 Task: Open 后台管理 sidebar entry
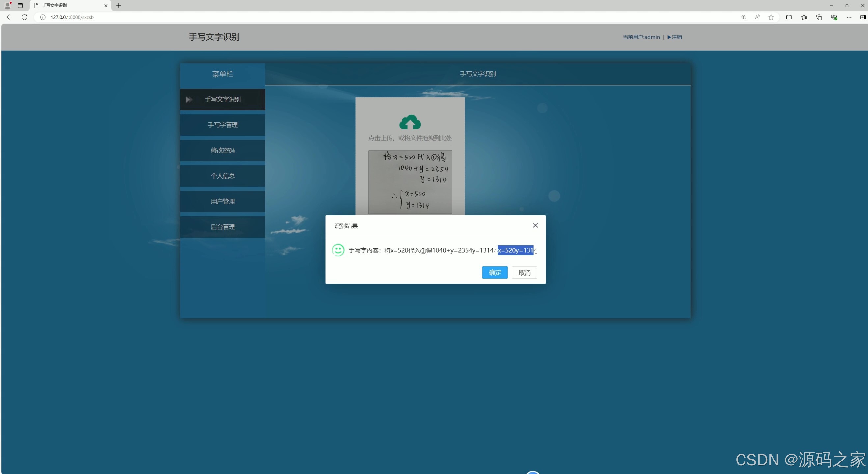click(x=222, y=227)
